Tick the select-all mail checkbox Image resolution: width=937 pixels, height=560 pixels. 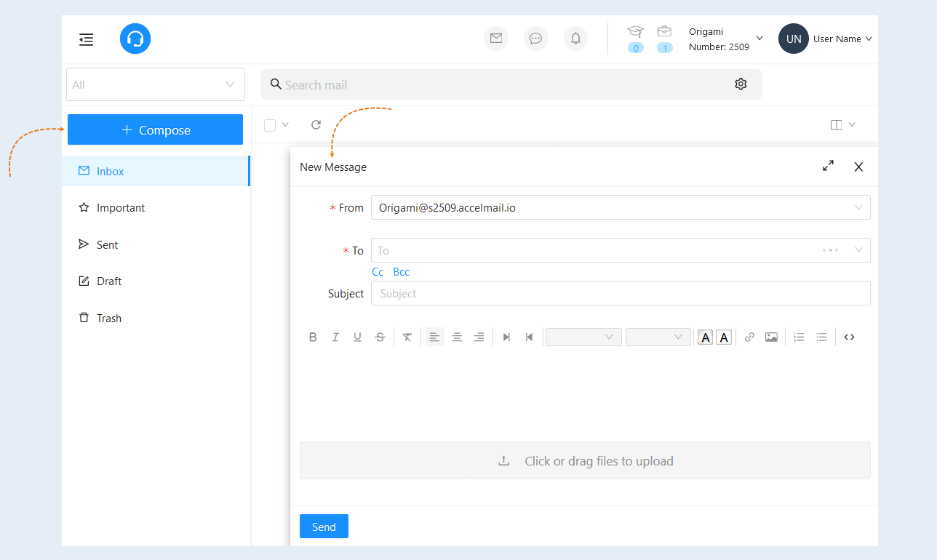270,125
